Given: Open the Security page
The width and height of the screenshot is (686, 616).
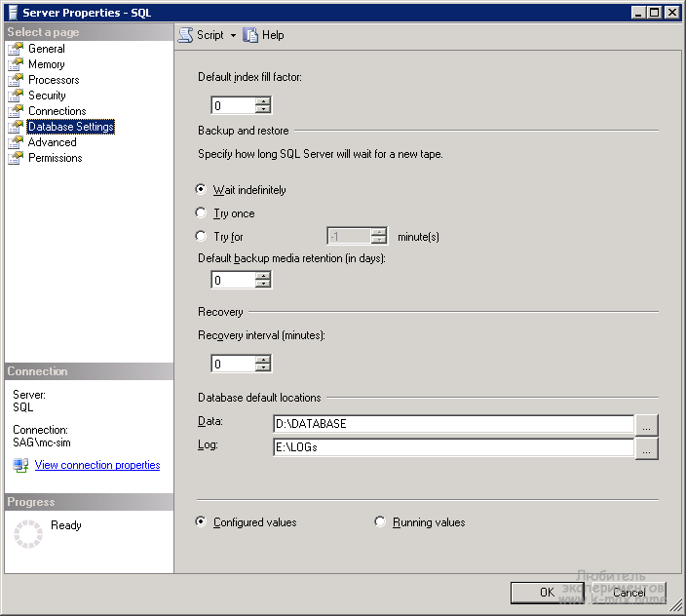Looking at the screenshot, I should pyautogui.click(x=47, y=96).
